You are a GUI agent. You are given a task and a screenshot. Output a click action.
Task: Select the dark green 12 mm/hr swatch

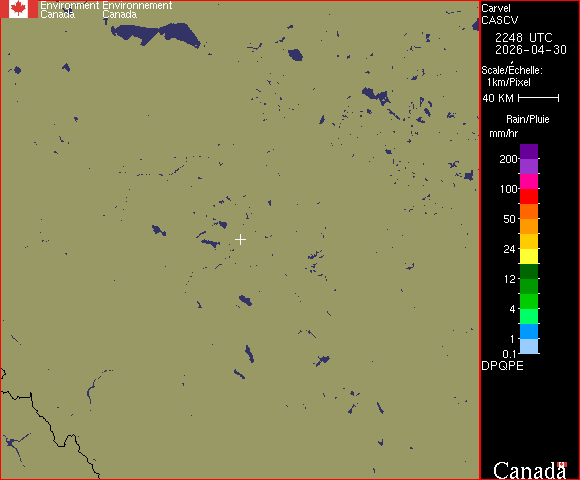click(529, 271)
